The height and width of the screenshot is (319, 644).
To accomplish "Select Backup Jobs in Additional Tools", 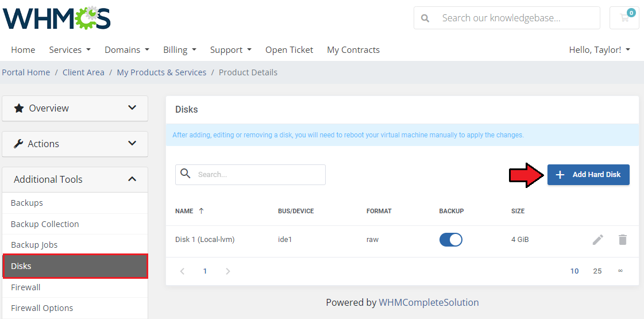I will tap(75, 245).
